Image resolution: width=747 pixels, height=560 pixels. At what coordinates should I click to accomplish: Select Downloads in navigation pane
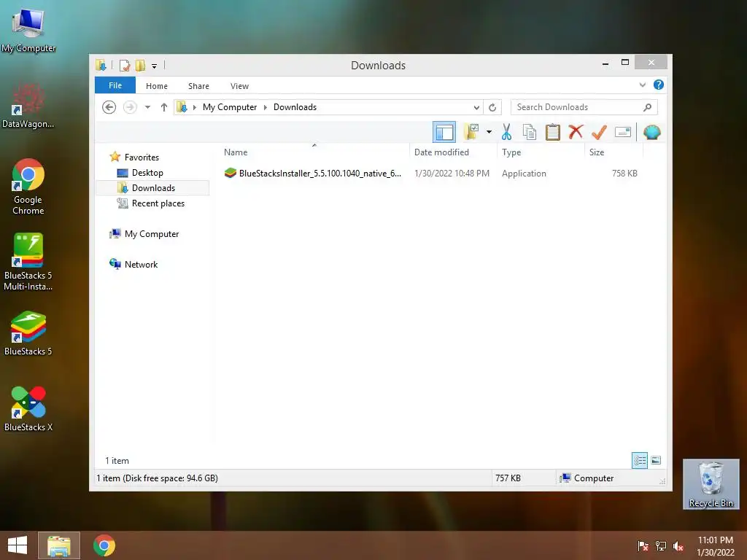click(x=153, y=187)
